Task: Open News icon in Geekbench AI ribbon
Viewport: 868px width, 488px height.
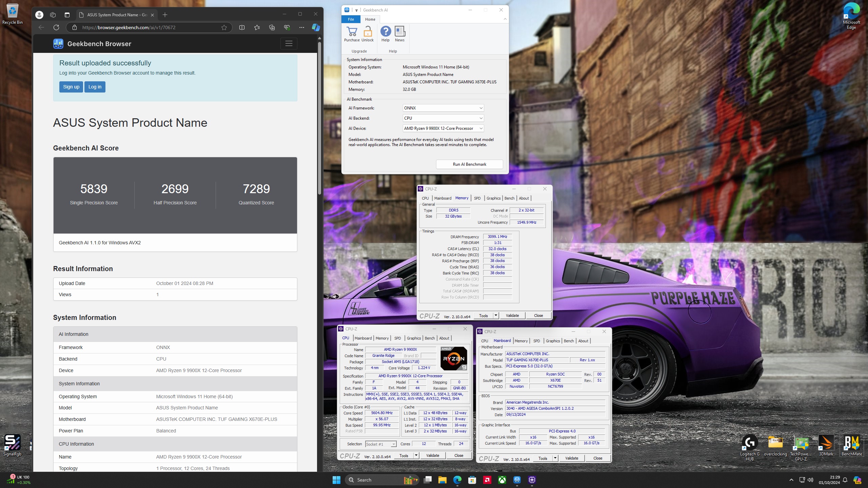Action: coord(400,34)
